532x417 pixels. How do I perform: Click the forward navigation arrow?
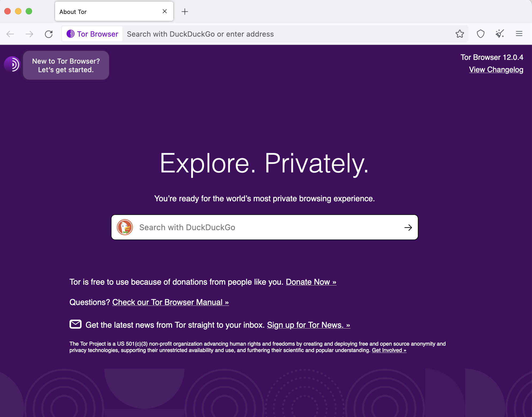coord(29,34)
